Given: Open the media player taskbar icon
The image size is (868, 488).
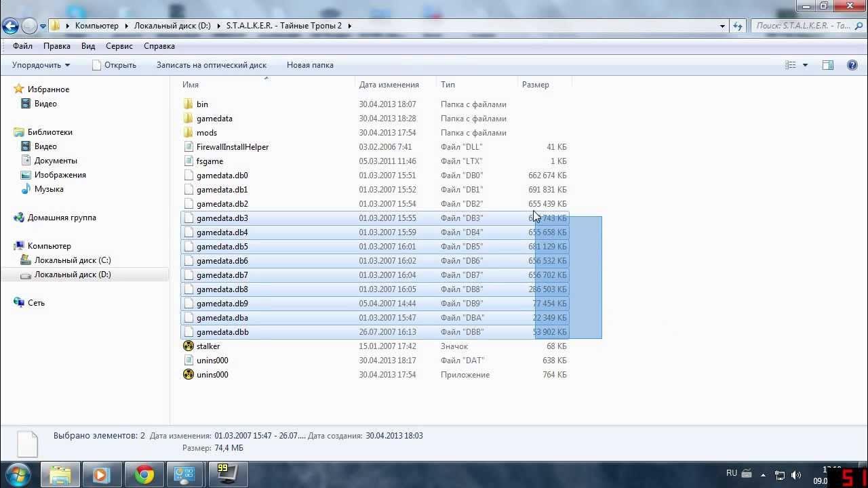Looking at the screenshot, I should 101,474.
